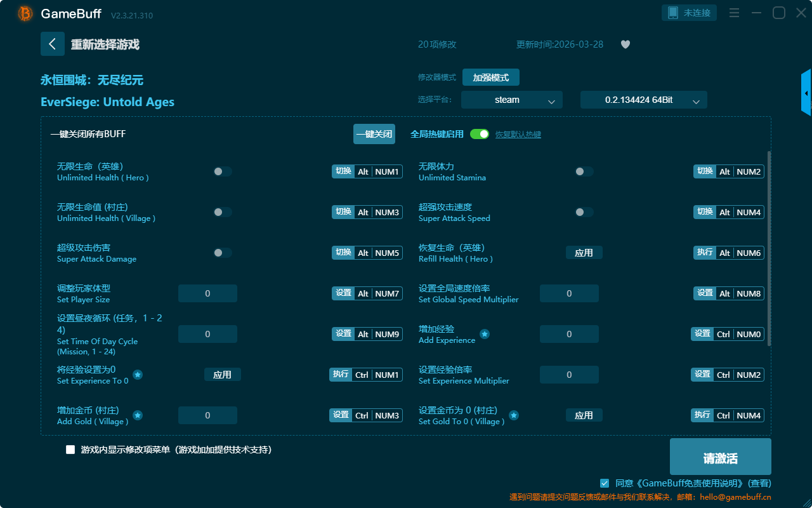This screenshot has width=812, height=508.
Task: Select the enhanced mode (加强模式) tab
Action: tap(490, 77)
